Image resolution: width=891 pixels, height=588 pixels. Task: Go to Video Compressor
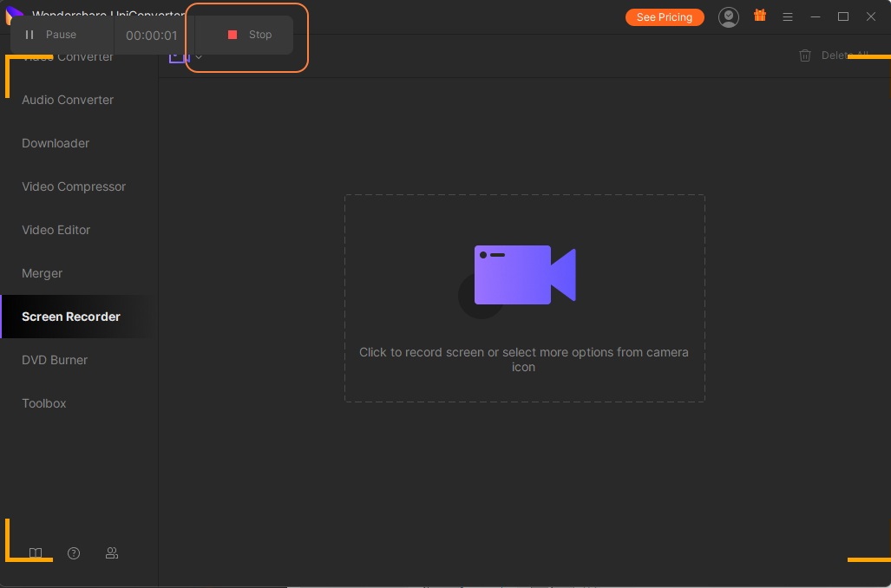click(74, 186)
